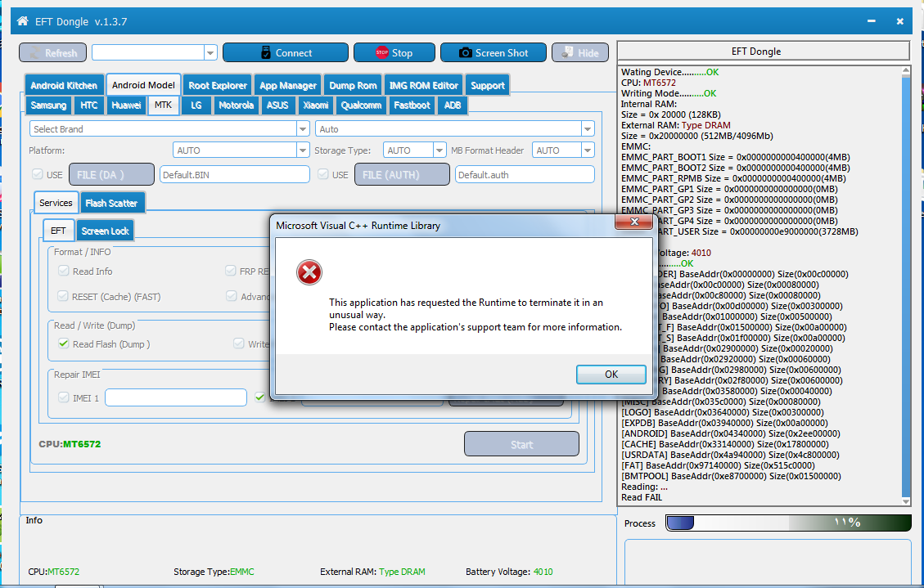Minimize the EFT Dongle window
Screen dimensions: 924x588
pyautogui.click(x=871, y=21)
